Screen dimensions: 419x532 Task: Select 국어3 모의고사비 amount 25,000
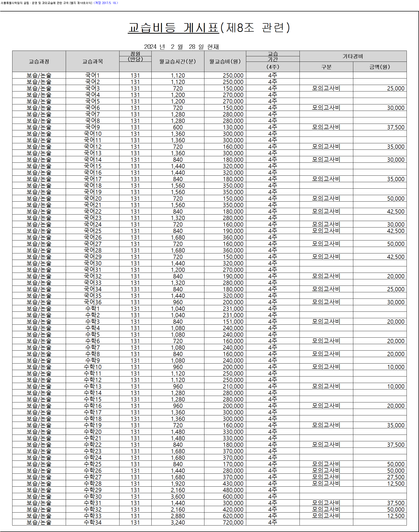396,88
